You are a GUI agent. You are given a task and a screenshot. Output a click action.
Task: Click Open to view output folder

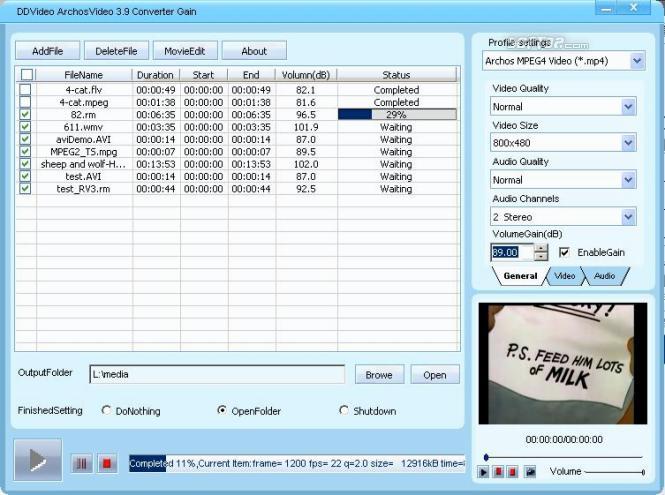tap(435, 375)
